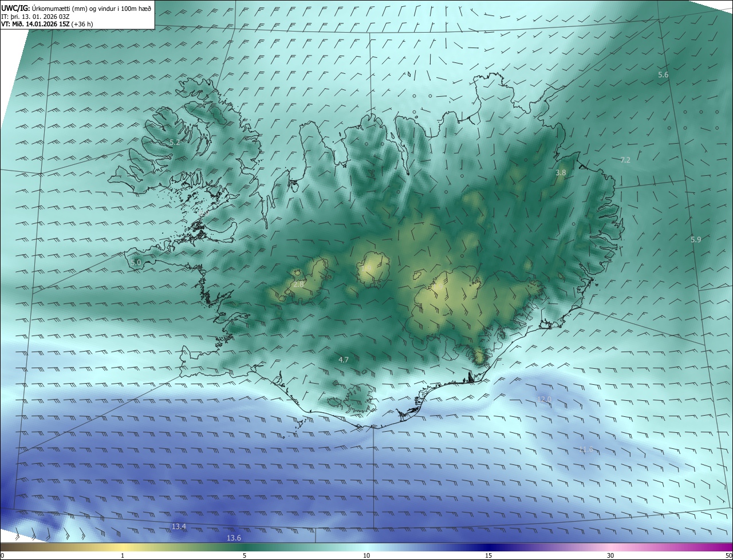
Task: Click the colour scale tick label 0
Action: pos(2,556)
